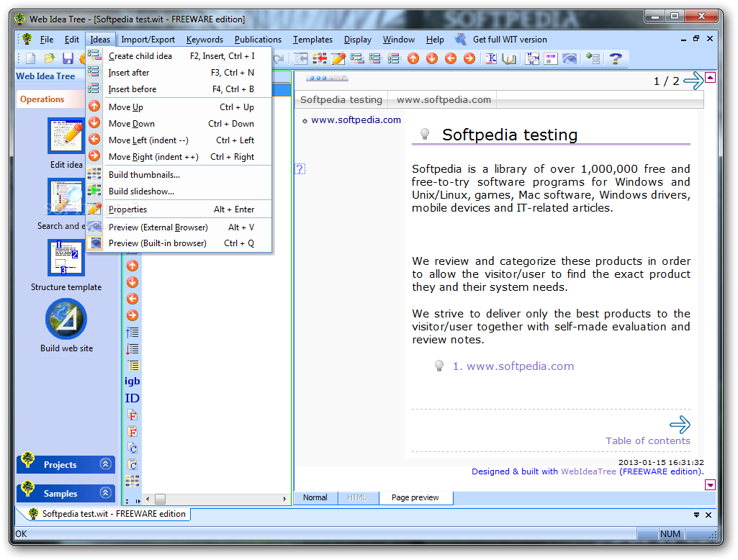Screen dimensions: 738x560
Task: Open the Templates menu
Action: tap(312, 40)
